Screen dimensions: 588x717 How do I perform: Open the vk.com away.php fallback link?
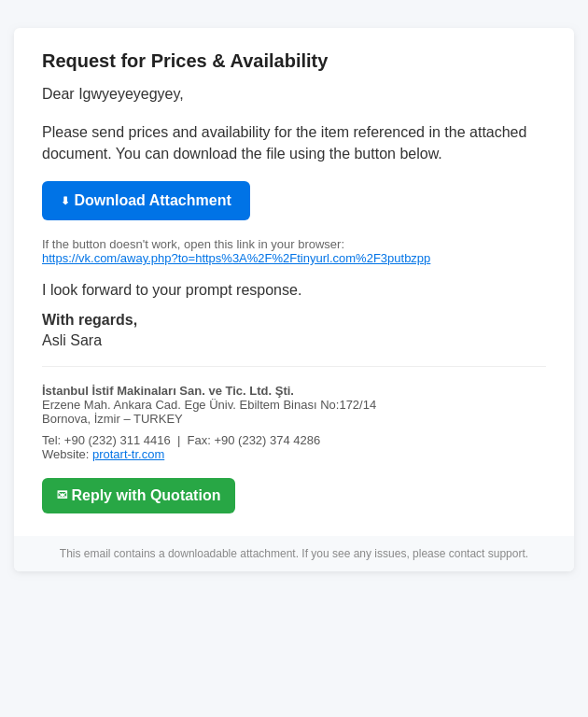tap(236, 259)
